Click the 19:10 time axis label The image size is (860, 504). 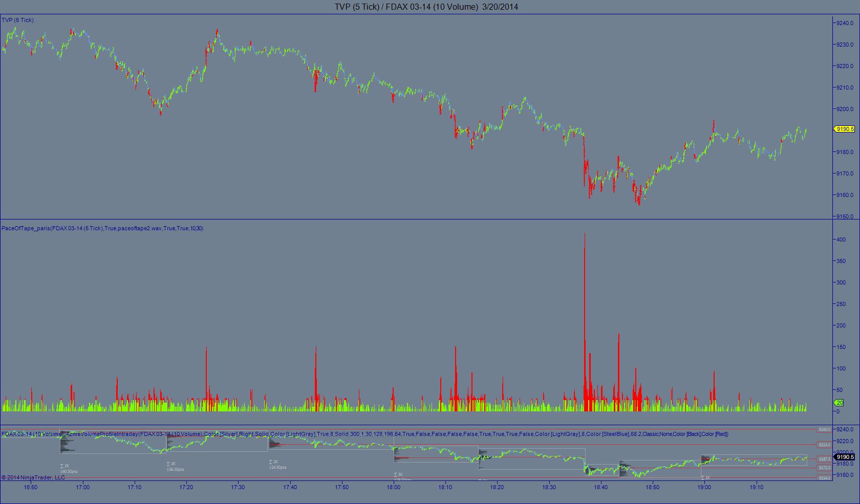(x=757, y=487)
